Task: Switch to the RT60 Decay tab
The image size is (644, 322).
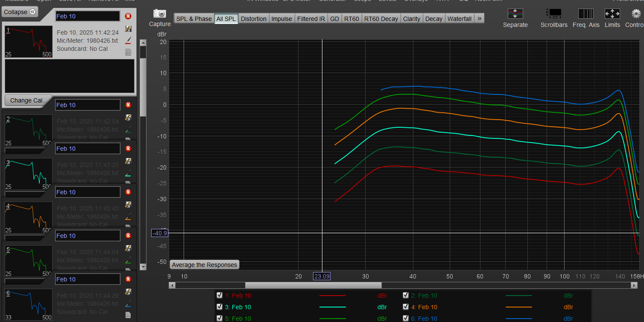Action: [x=381, y=18]
